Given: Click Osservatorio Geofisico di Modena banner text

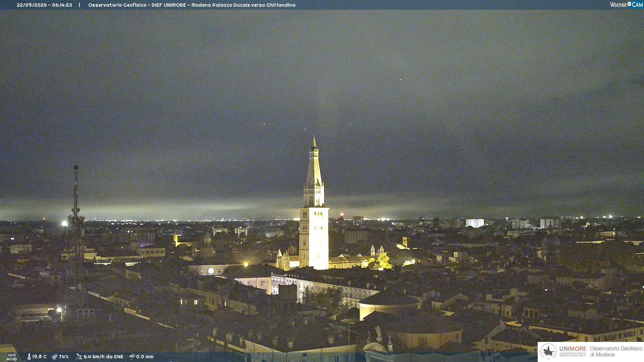Looking at the screenshot, I should tap(616, 351).
